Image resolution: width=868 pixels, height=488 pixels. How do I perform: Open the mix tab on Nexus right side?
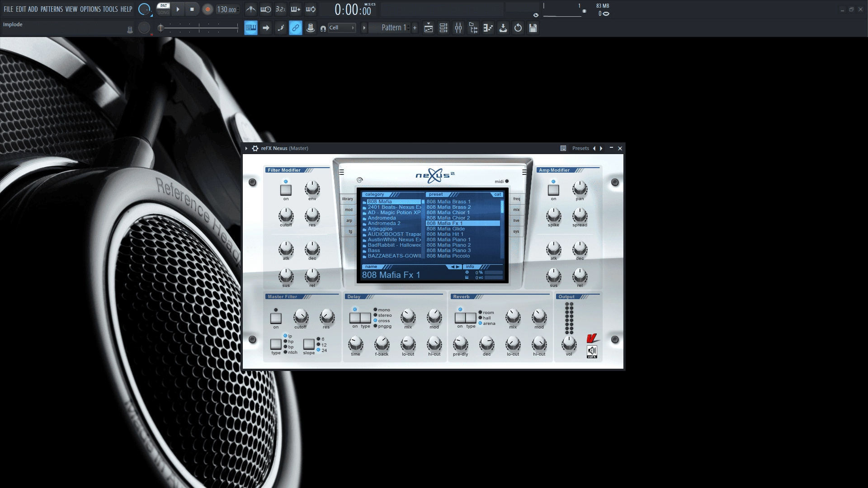516,210
